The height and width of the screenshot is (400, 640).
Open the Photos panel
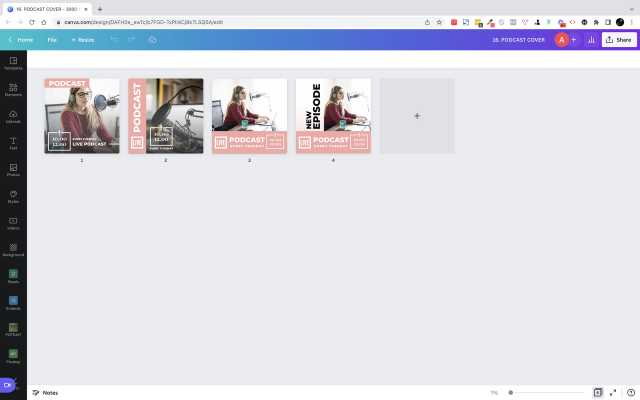click(x=13, y=170)
